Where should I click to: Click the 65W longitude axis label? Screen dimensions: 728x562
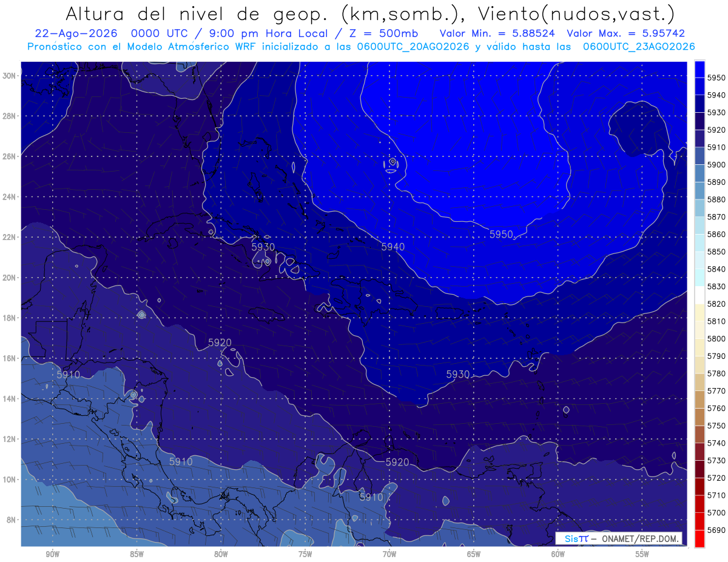tap(474, 554)
